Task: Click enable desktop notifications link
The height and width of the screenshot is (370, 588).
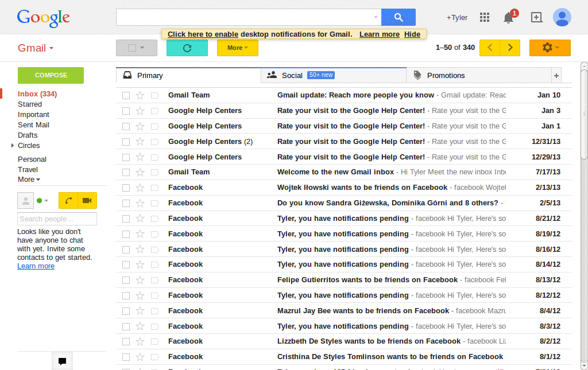Action: click(203, 34)
